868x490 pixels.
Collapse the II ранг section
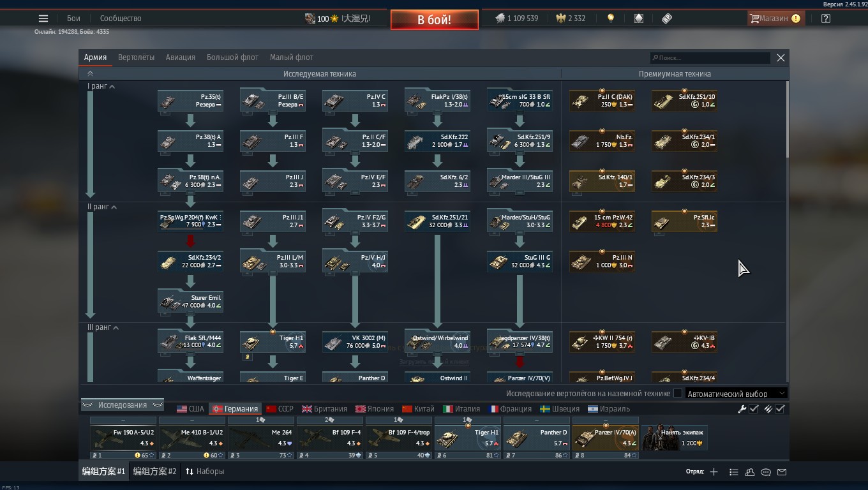tap(102, 207)
